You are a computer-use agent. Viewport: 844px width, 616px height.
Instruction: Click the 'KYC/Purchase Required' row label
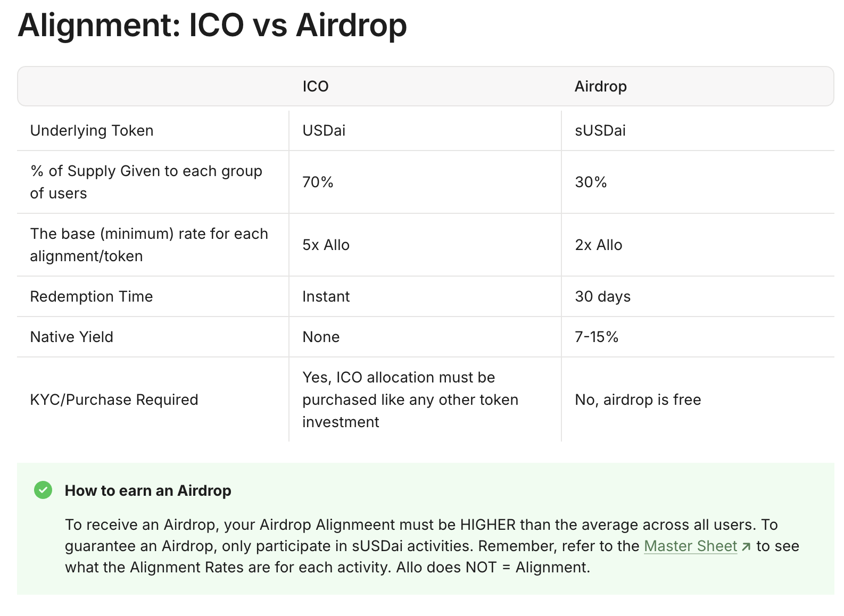[114, 399]
